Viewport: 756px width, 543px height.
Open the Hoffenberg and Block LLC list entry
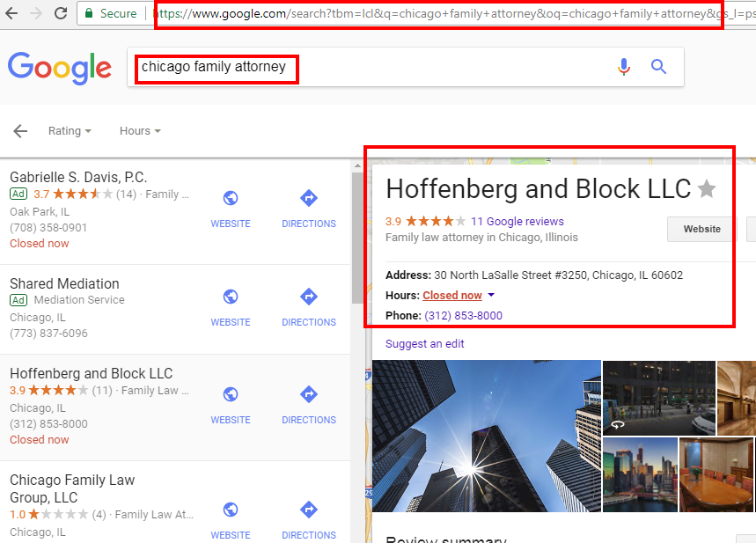(x=92, y=373)
